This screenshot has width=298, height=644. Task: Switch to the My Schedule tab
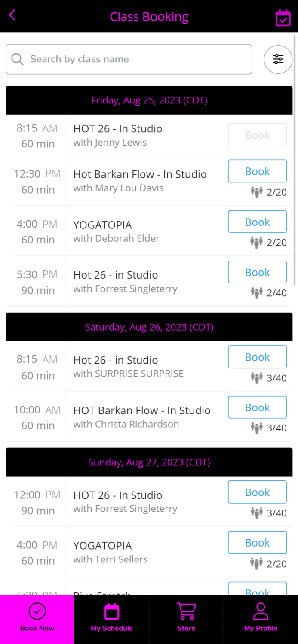pyautogui.click(x=111, y=620)
